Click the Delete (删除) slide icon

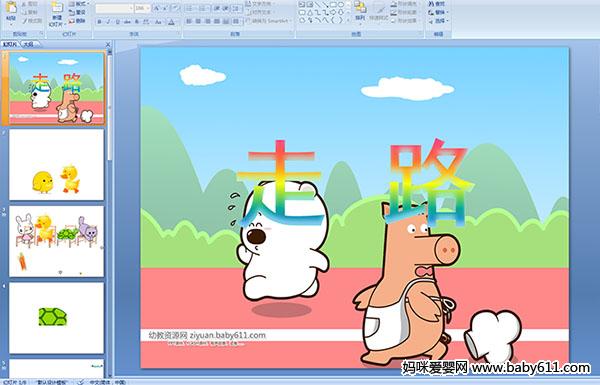click(72, 21)
